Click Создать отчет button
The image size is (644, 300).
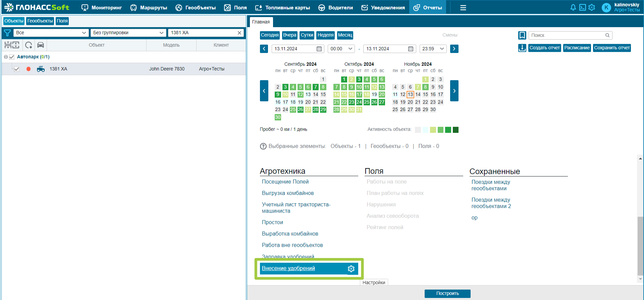(x=545, y=48)
